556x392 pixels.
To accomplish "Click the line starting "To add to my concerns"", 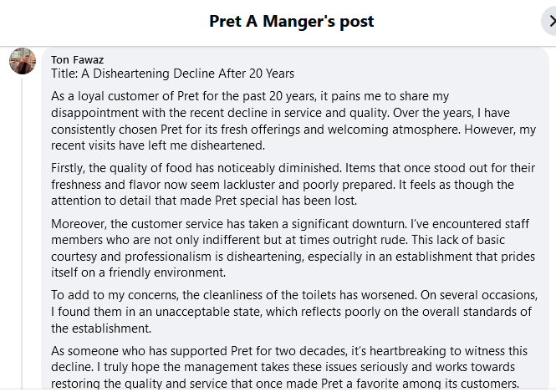I will 294,295.
